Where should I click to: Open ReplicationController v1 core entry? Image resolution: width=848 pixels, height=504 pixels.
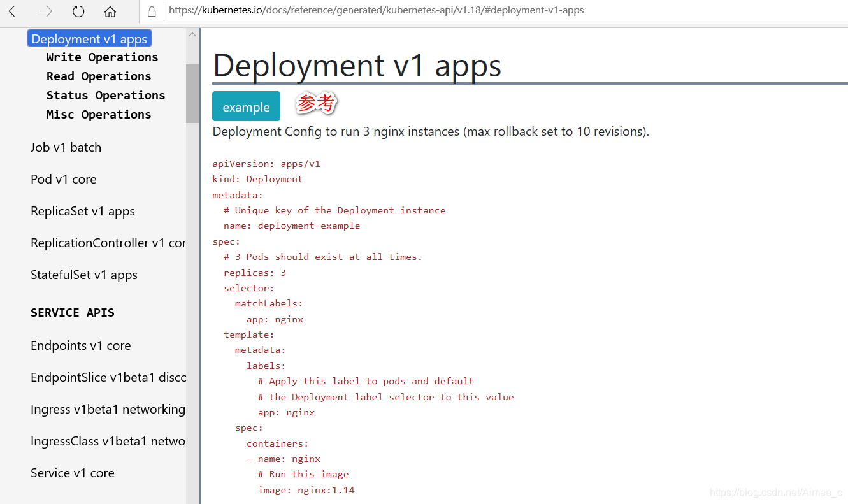coord(108,243)
